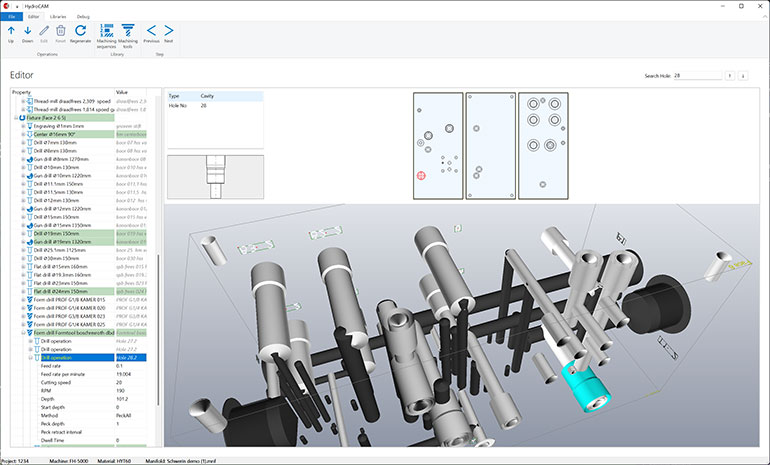Click the Gun drill Ø19mm 1320mm icon
The image size is (770, 465).
[x=30, y=242]
